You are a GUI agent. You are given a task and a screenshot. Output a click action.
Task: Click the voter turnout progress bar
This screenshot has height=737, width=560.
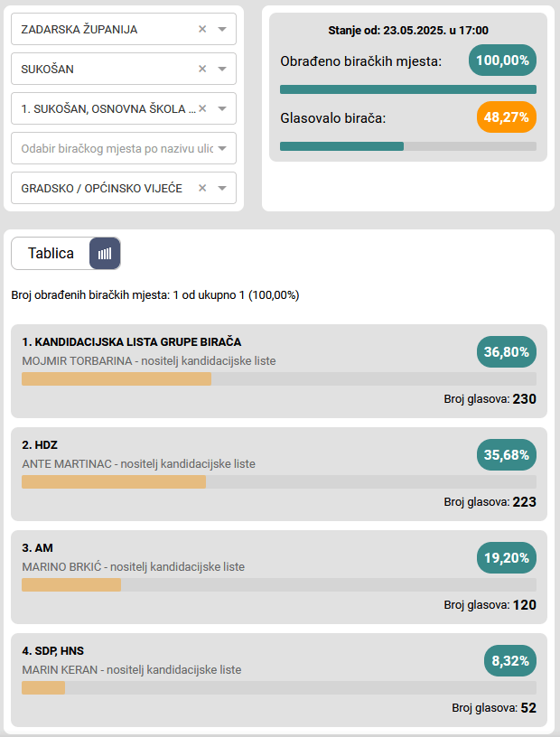pyautogui.click(x=407, y=146)
